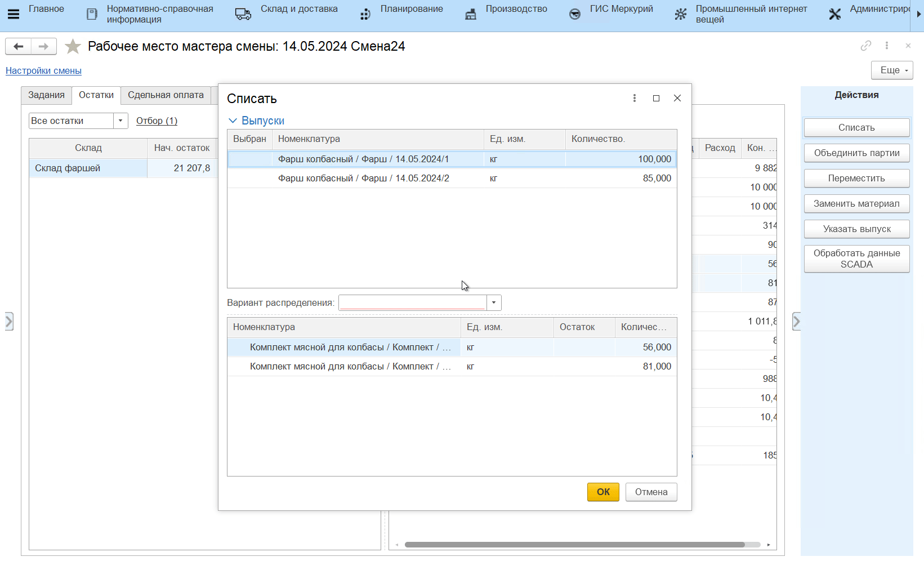The width and height of the screenshot is (924, 561).
Task: Select the first Комплект мясной row
Action: (350, 348)
